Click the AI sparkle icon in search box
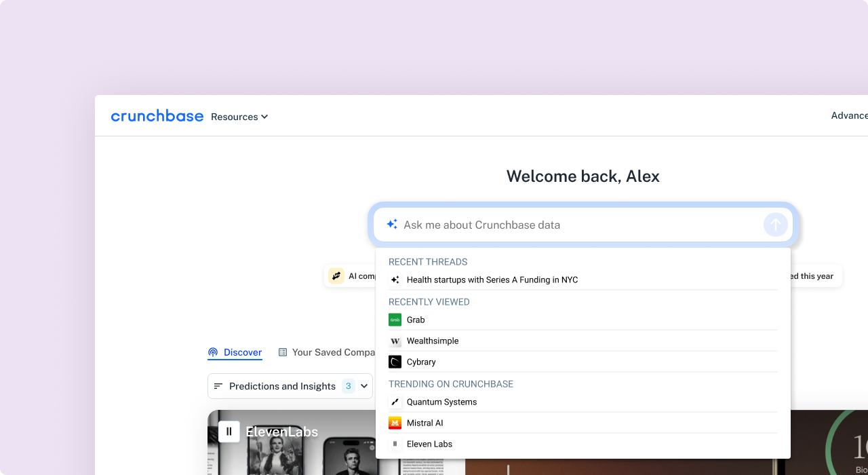The width and height of the screenshot is (868, 475). 392,224
